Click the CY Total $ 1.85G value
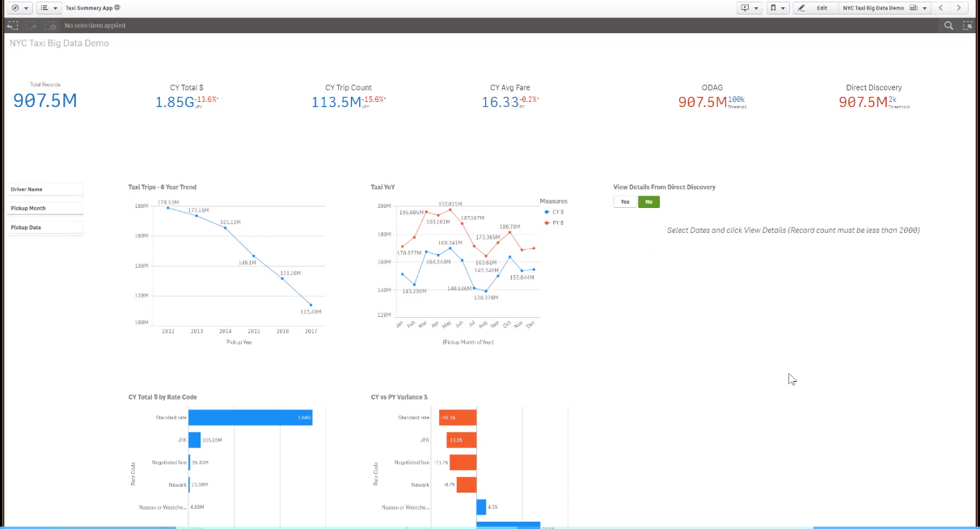Screen dimensions: 980x529 (175, 102)
